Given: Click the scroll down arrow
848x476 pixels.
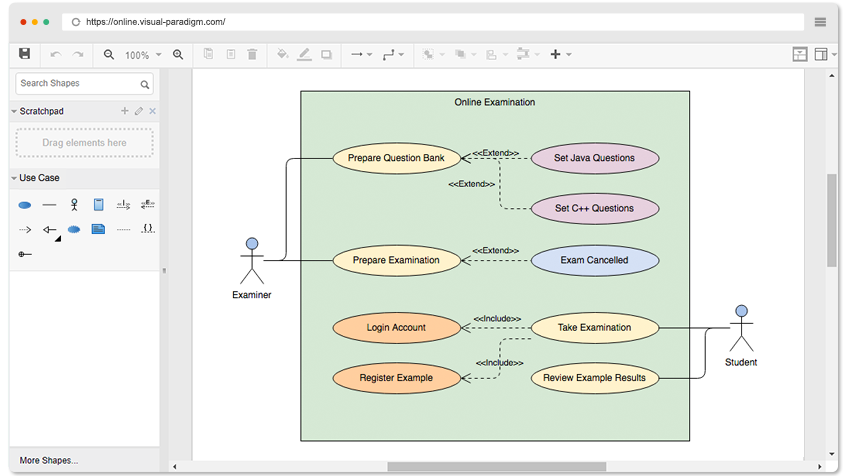Looking at the screenshot, I should (x=831, y=454).
